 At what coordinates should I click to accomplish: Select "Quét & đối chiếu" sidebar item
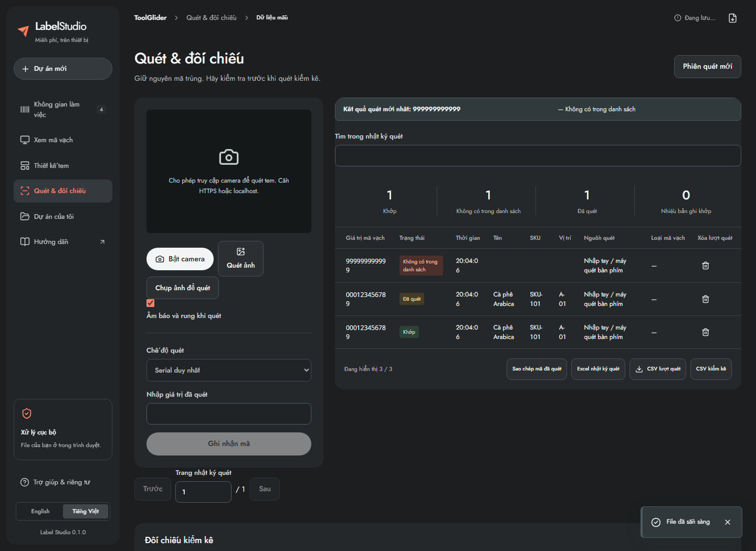click(x=63, y=191)
